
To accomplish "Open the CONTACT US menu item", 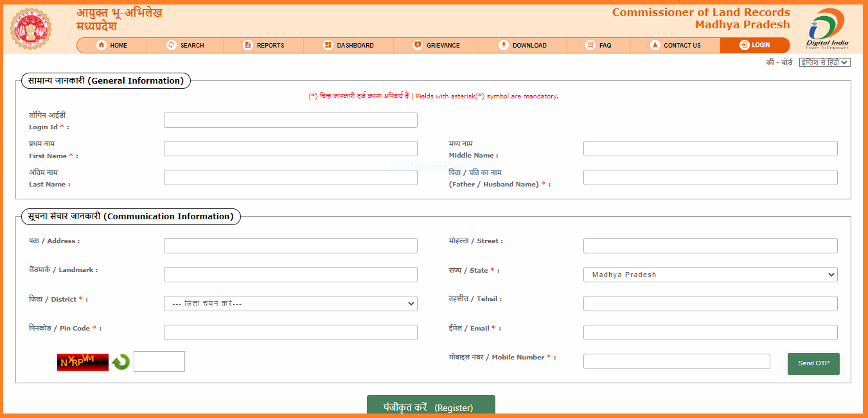I will [675, 45].
